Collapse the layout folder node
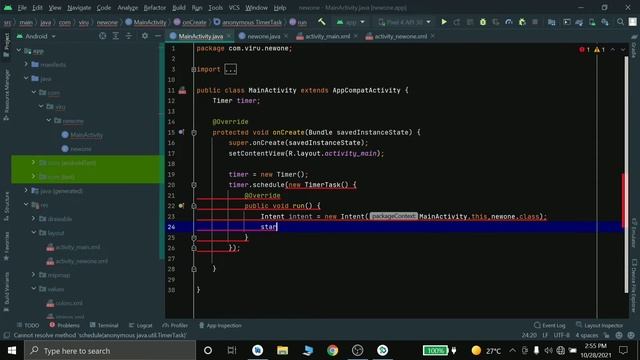The image size is (640, 360). click(33, 232)
